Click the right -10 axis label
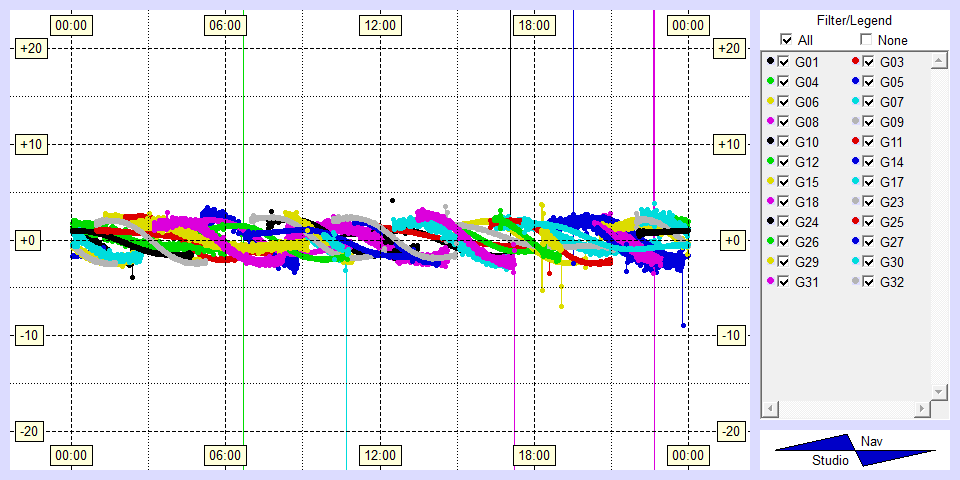Viewport: 960px width, 480px height. (x=731, y=335)
